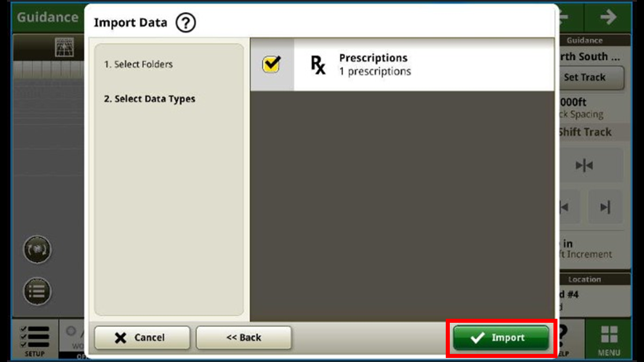
Task: Open the field map grid icon
Action: [64, 47]
